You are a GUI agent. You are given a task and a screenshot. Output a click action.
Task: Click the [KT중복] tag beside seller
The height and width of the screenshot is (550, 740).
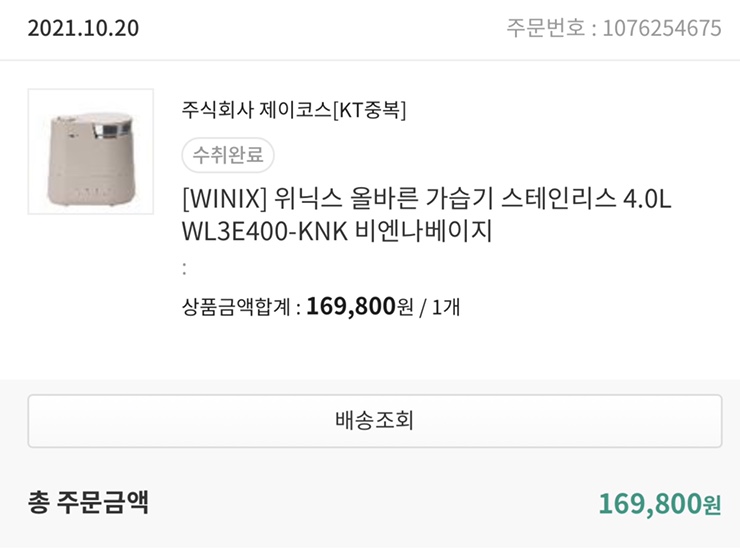[369, 110]
